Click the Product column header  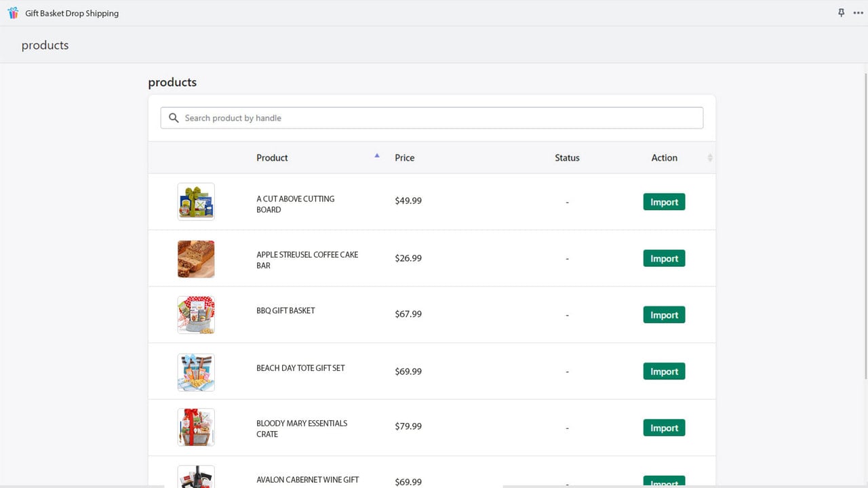tap(272, 158)
